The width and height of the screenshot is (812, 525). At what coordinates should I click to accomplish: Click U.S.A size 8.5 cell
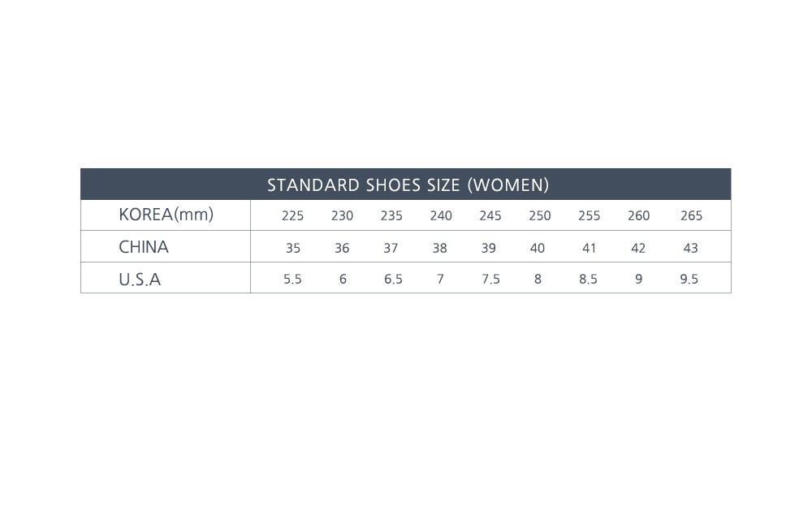[588, 280]
